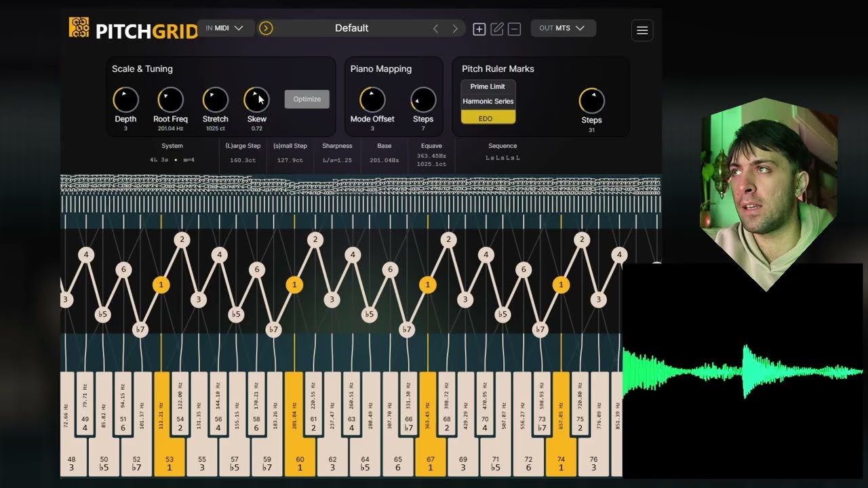Play white key 55 labeled degree 3
The image size is (868, 488).
tap(201, 461)
